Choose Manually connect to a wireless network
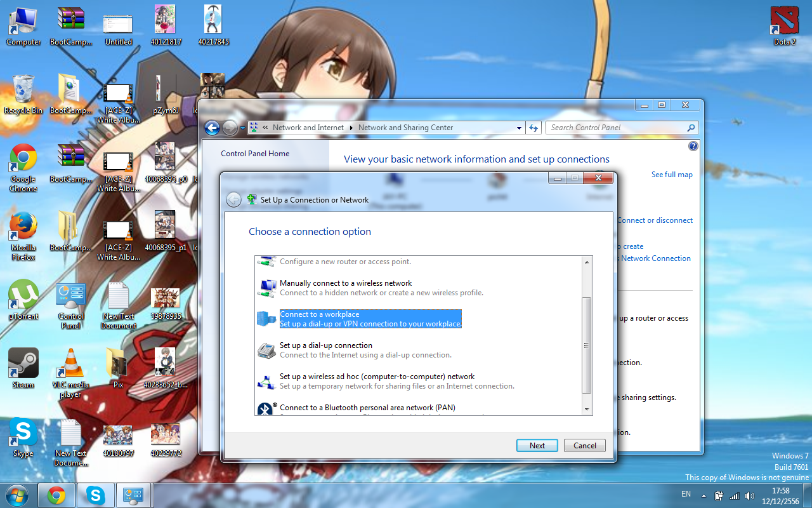 point(419,288)
